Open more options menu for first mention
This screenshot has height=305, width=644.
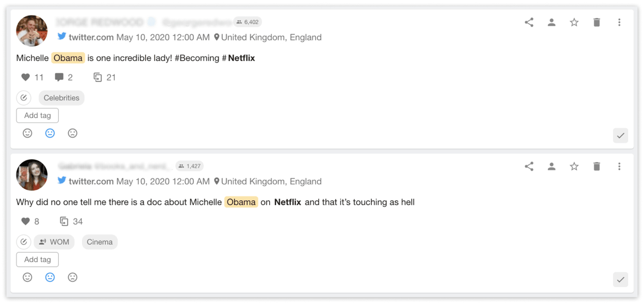[619, 22]
